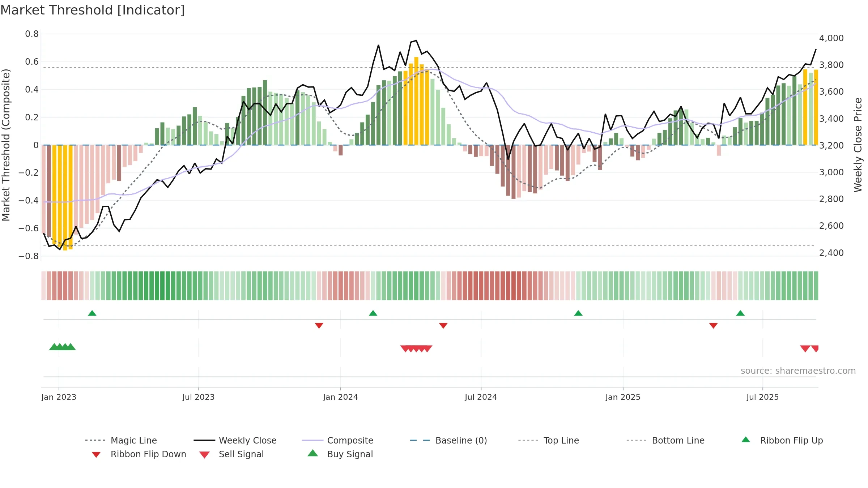Image resolution: width=868 pixels, height=488 pixels.
Task: Click the 2,400 right axis tick label
Action: coord(831,253)
